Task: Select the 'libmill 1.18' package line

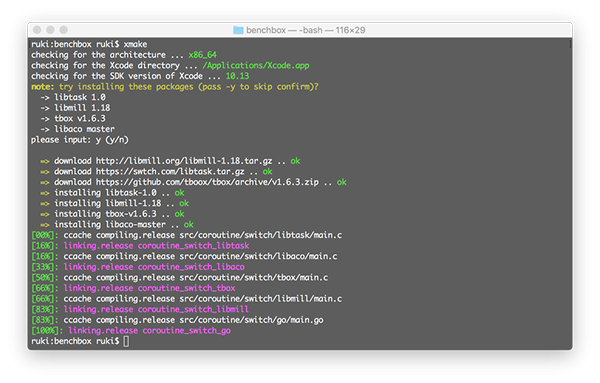Action: 82,108
